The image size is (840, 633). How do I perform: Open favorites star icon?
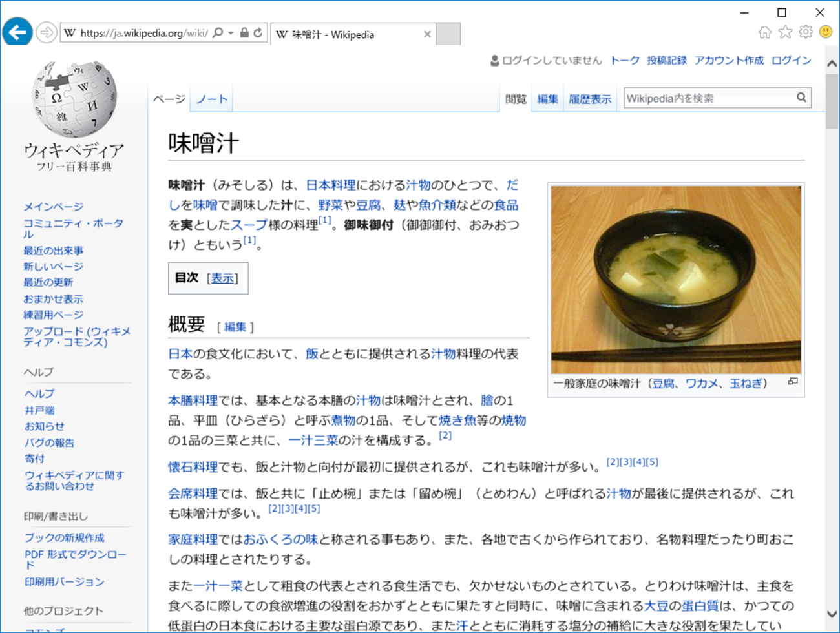point(785,32)
